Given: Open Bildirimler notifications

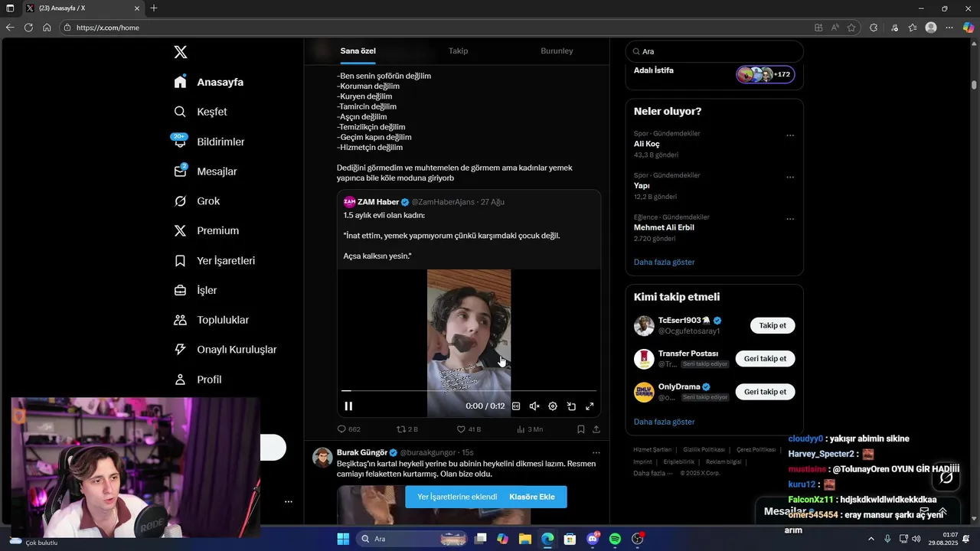Looking at the screenshot, I should point(209,142).
